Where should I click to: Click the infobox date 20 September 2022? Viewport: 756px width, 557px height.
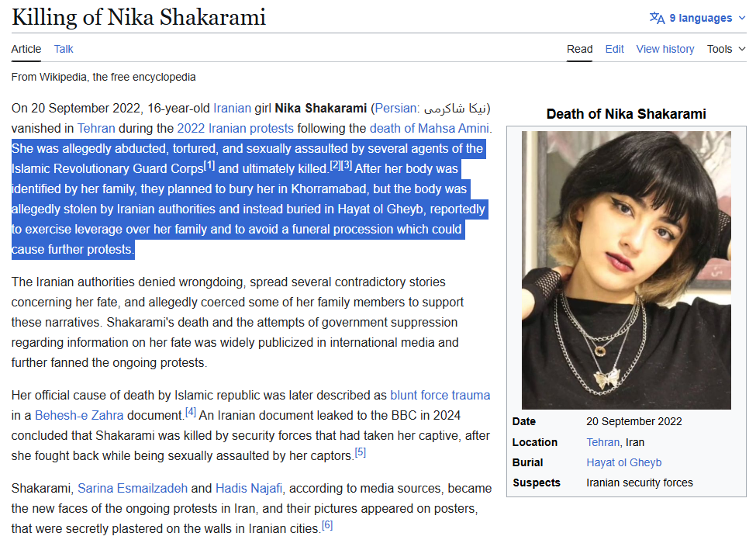coord(634,421)
